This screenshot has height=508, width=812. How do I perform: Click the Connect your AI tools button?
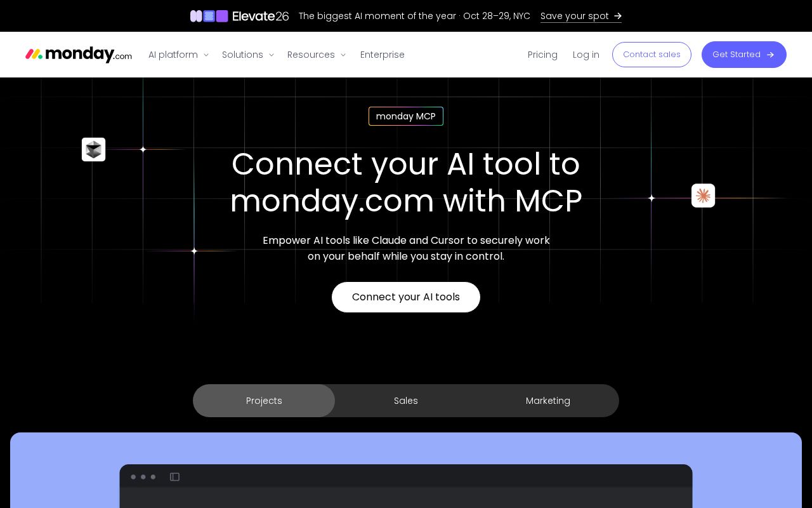point(406,297)
